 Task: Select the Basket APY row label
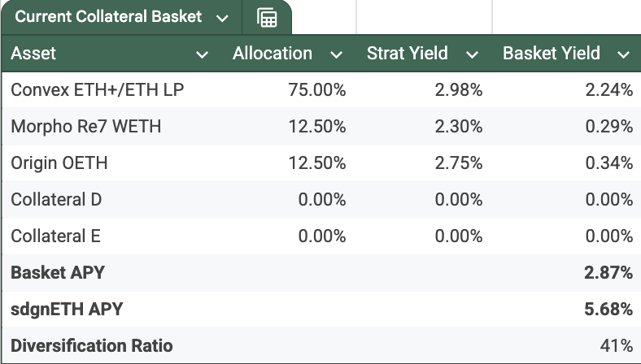58,273
